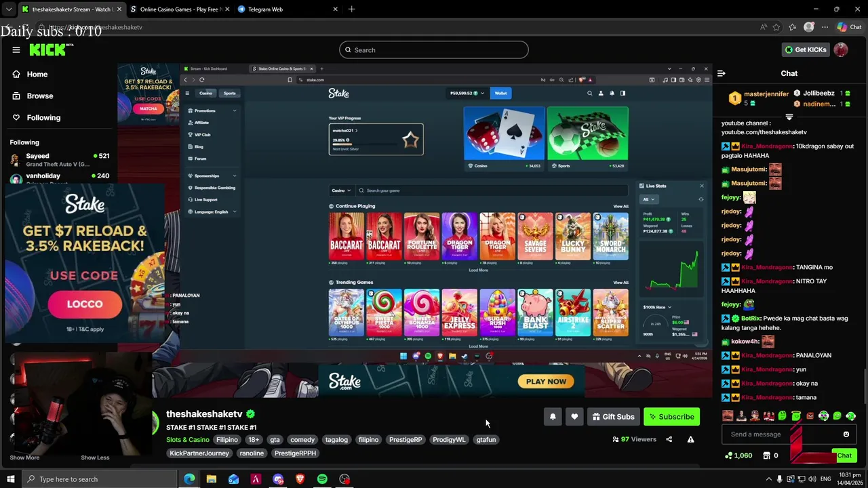Image resolution: width=868 pixels, height=488 pixels.
Task: Go to Home in sidebar
Action: (x=37, y=74)
